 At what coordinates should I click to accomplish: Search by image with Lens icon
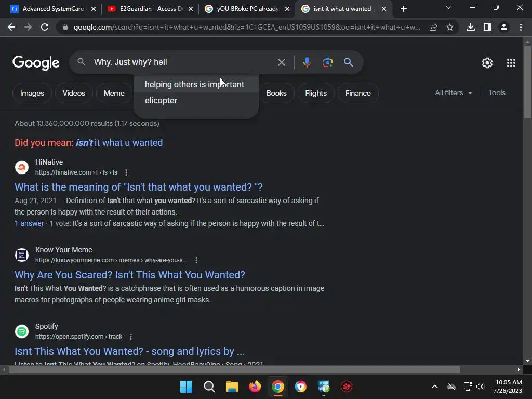327,62
